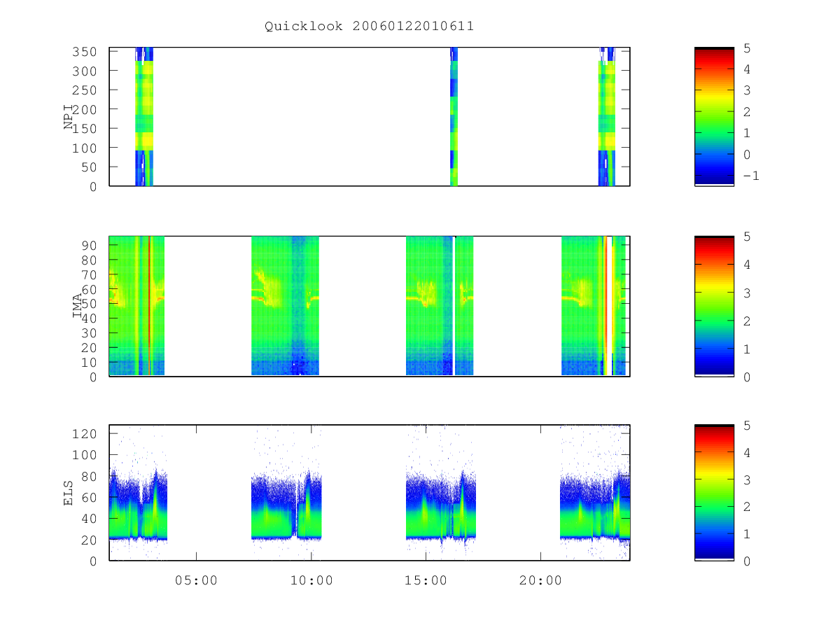Click the 120 tick on ELS axis
Viewport: 840px width, 630px height.
(85, 433)
